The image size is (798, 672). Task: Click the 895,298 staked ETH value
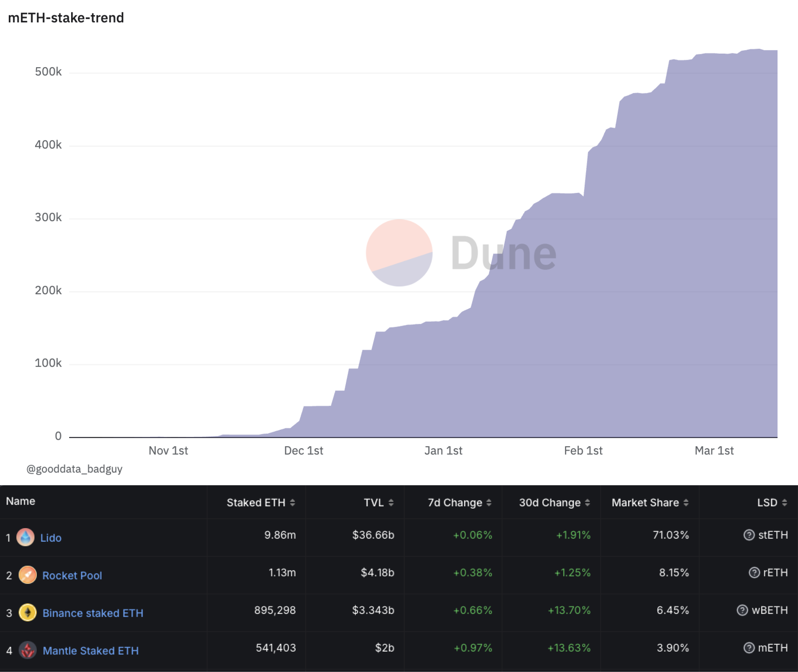[275, 610]
